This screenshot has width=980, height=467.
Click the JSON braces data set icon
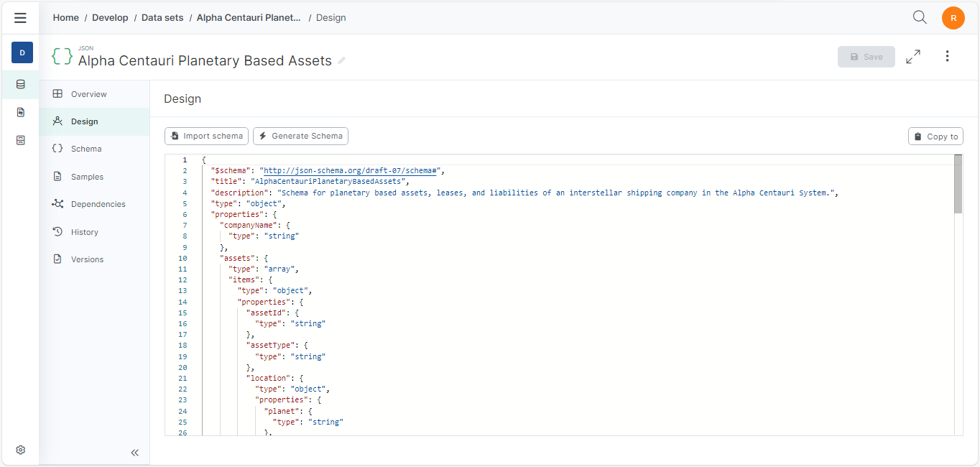tap(63, 57)
